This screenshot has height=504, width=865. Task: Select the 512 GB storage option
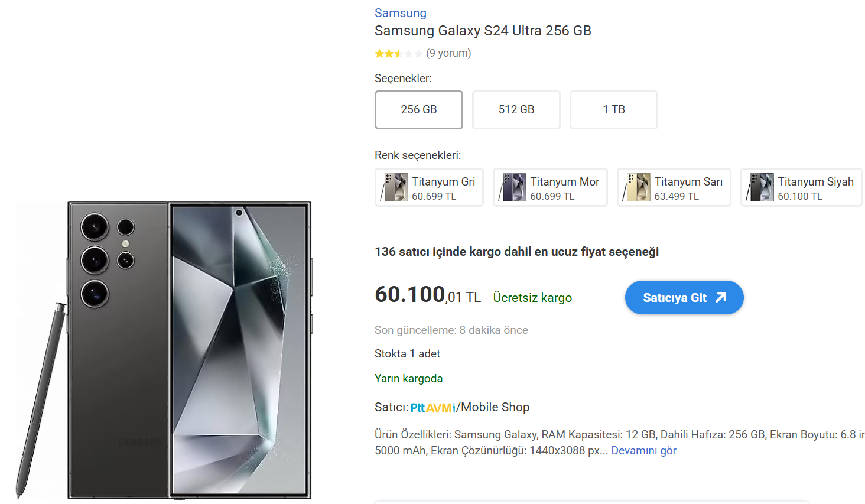pyautogui.click(x=516, y=110)
